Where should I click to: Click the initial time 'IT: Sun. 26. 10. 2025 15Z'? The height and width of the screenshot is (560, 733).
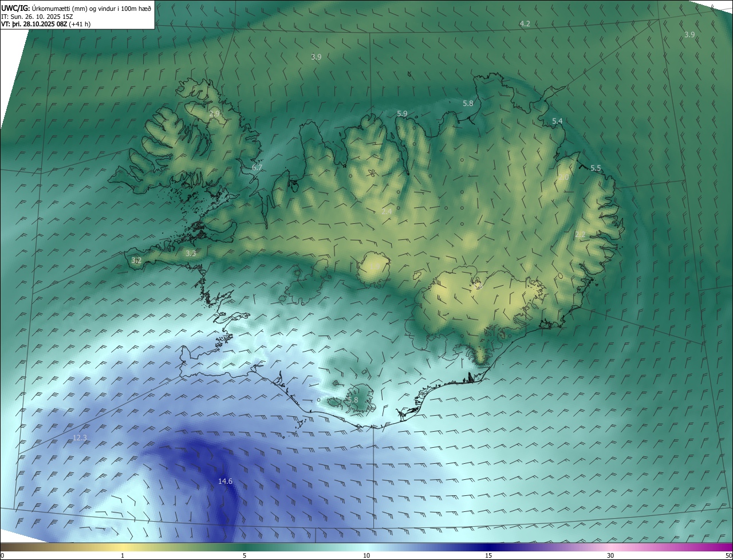pyautogui.click(x=37, y=16)
